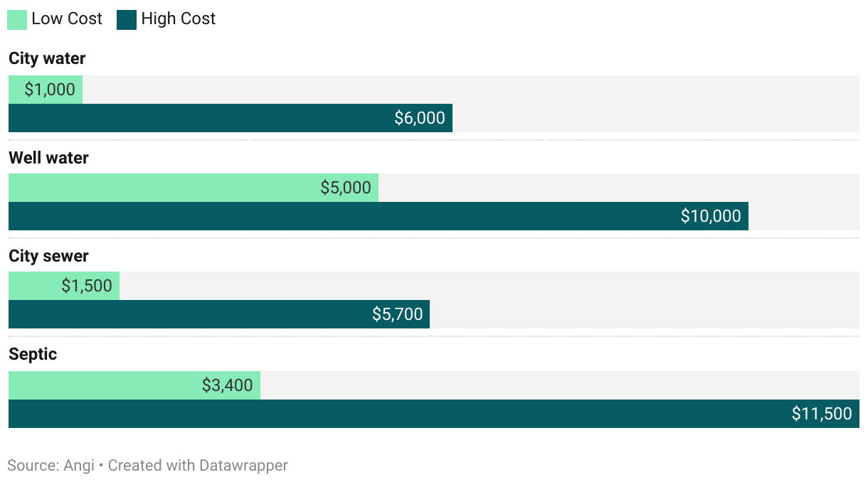This screenshot has height=482, width=868.
Task: Click the Source: Angi text
Action: [x=51, y=466]
